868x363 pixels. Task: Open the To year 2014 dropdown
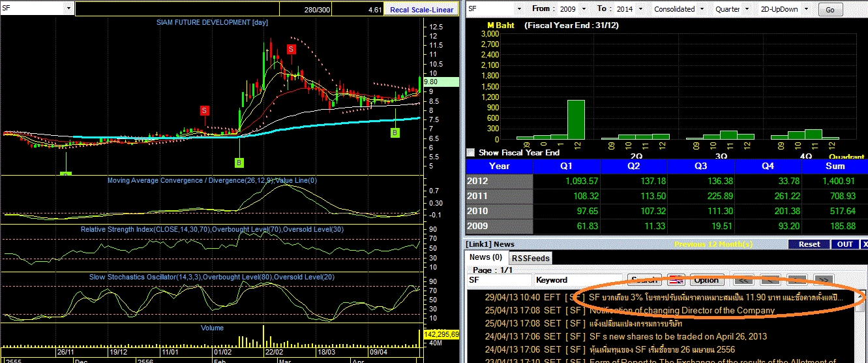tap(640, 9)
